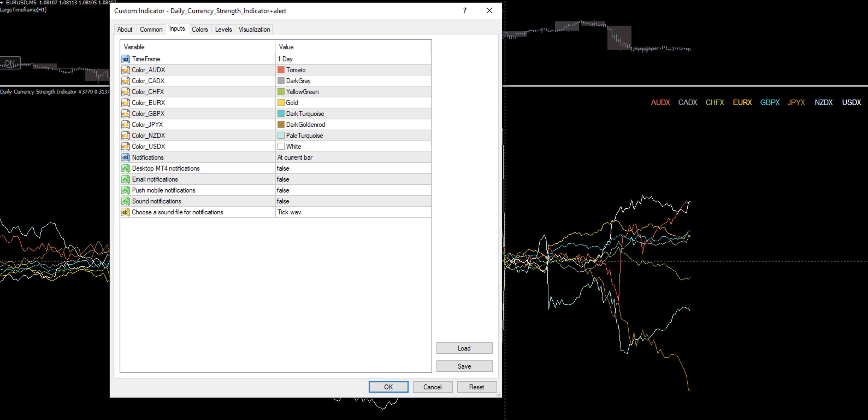Click the Notifications enum icon

(125, 157)
